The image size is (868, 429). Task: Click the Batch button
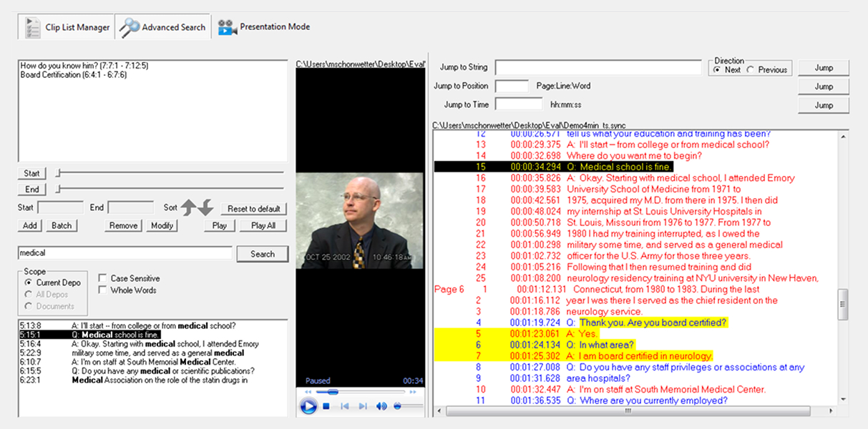pos(62,225)
